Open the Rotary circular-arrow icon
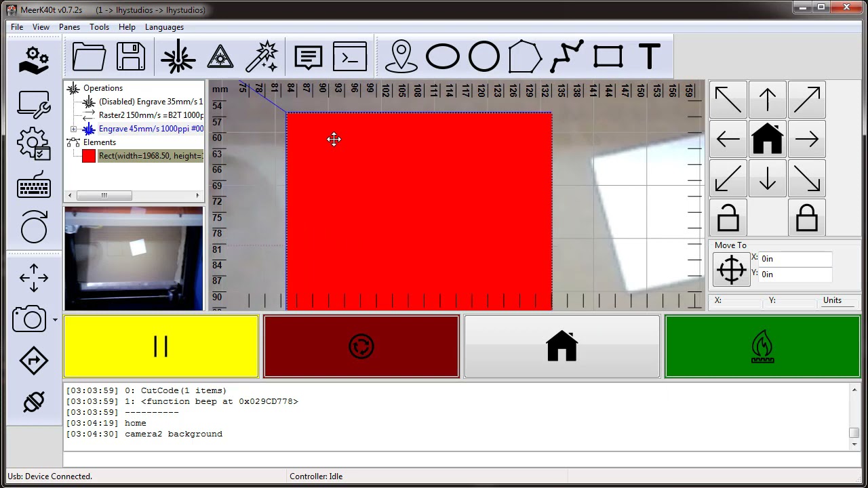Viewport: 868px width, 488px height. (x=34, y=226)
